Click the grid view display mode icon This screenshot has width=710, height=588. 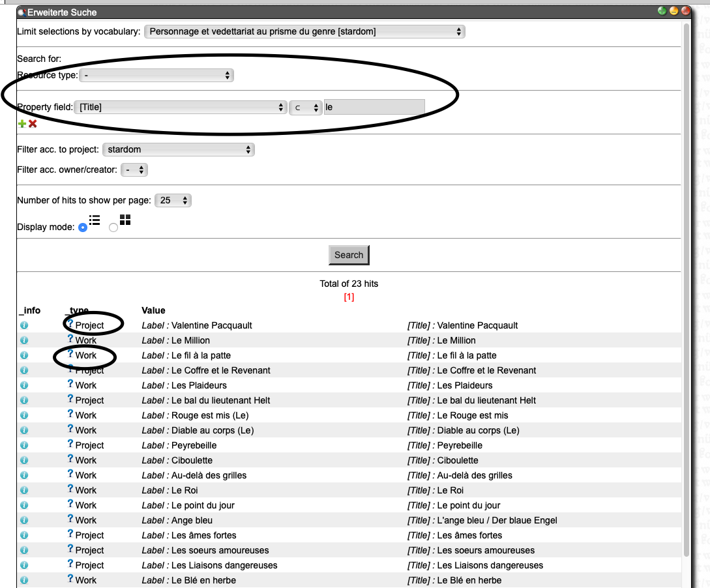(x=125, y=220)
